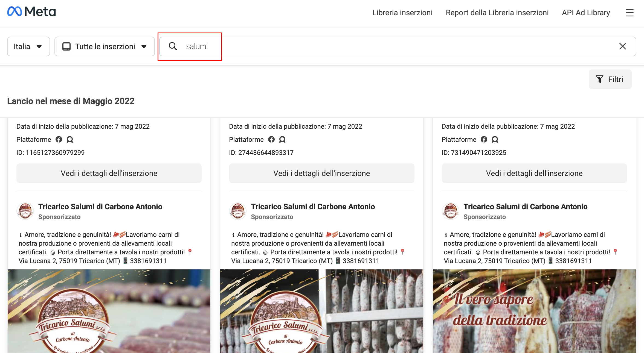Select the text 'ID: 1165127360979299'
Viewport: 644px width, 353px height.
50,153
